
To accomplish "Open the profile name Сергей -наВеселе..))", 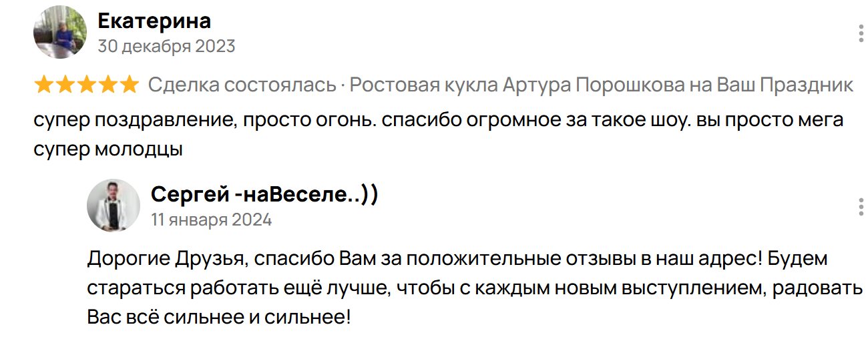I will [x=264, y=195].
